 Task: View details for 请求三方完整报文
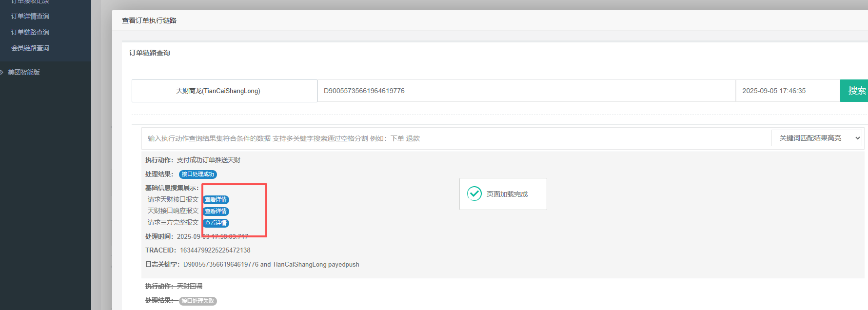[216, 223]
